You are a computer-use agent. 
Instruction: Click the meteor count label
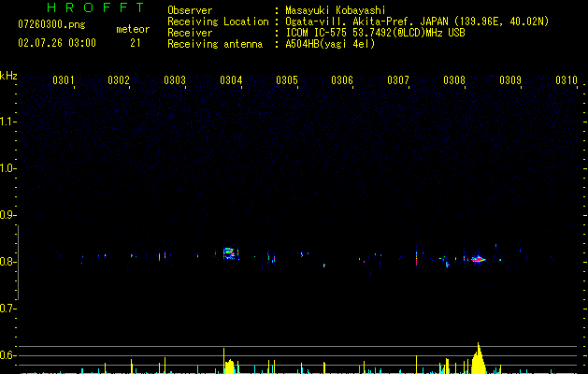coord(133,29)
